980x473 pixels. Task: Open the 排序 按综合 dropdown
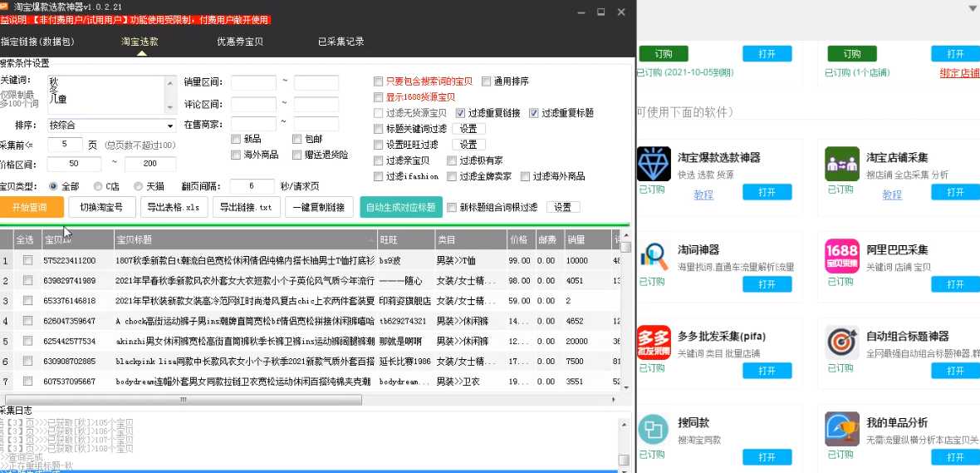[x=111, y=126]
